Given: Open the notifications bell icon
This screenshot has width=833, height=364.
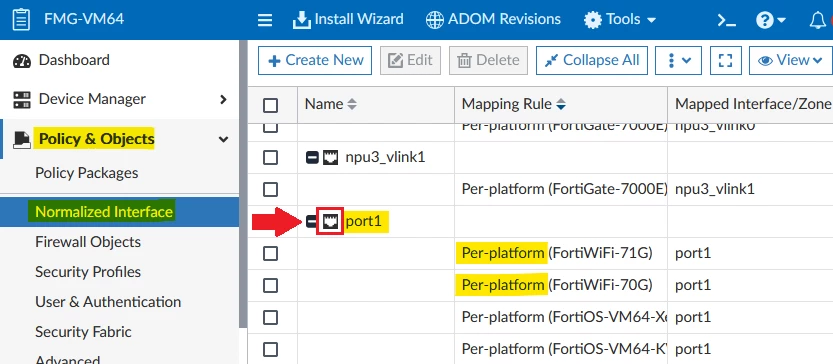Looking at the screenshot, I should [818, 20].
